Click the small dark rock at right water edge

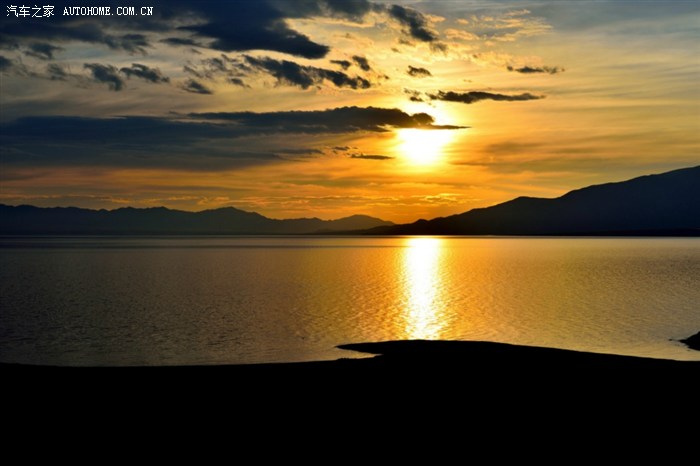coord(691,341)
